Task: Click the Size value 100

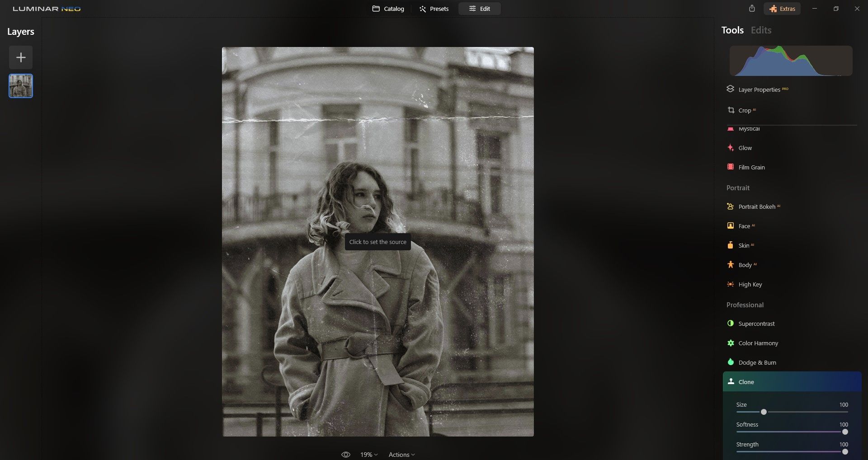Action: 844,404
